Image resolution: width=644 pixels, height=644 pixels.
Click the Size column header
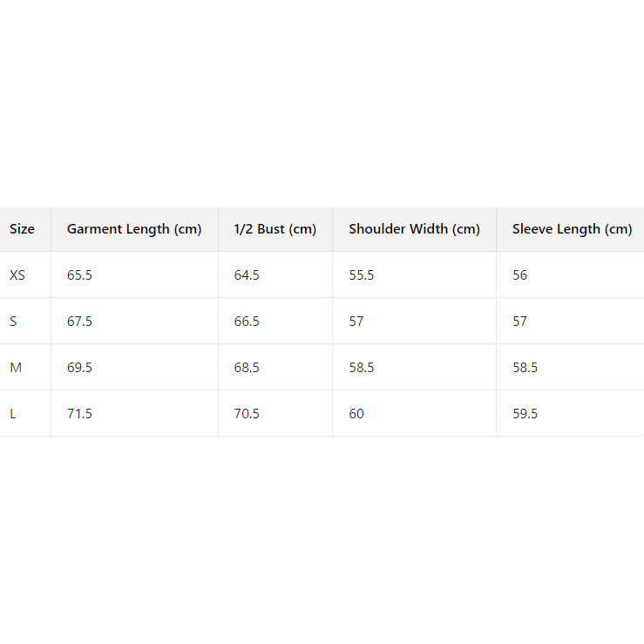[x=22, y=229]
